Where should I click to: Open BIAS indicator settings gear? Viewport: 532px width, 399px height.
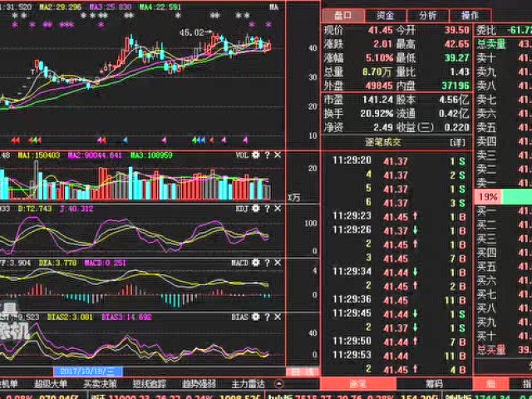click(x=256, y=317)
